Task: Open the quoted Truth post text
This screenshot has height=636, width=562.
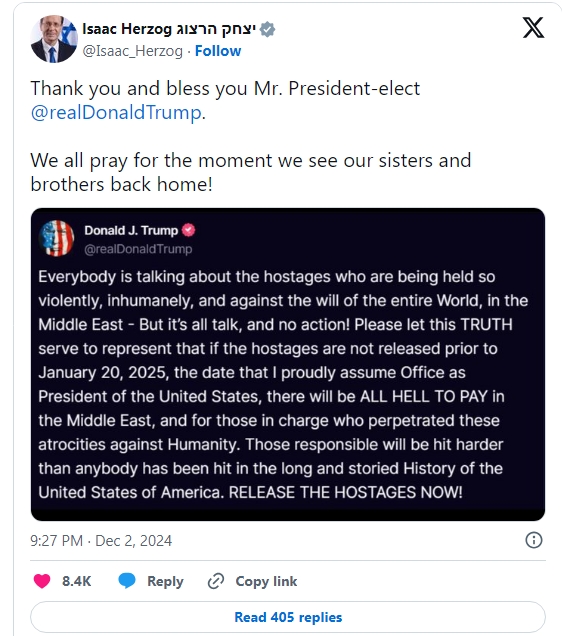Action: click(x=283, y=384)
